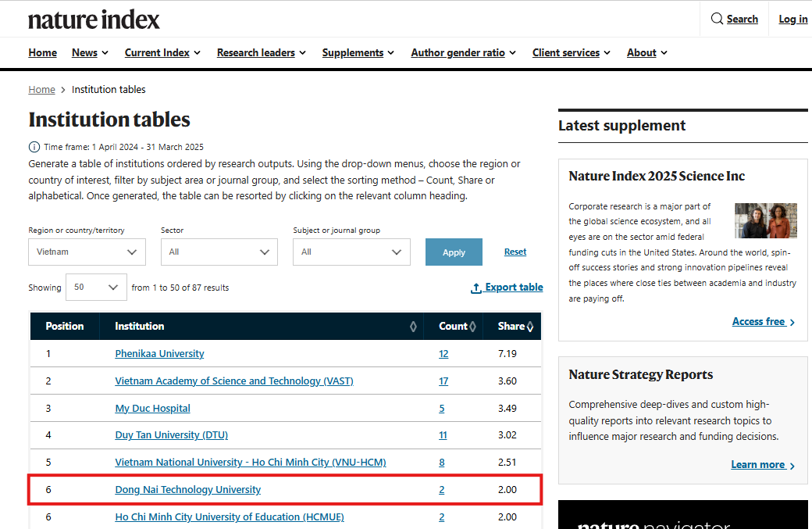Open Vietnam Academy of Science and Technology link
This screenshot has width=812, height=529.
(x=234, y=381)
